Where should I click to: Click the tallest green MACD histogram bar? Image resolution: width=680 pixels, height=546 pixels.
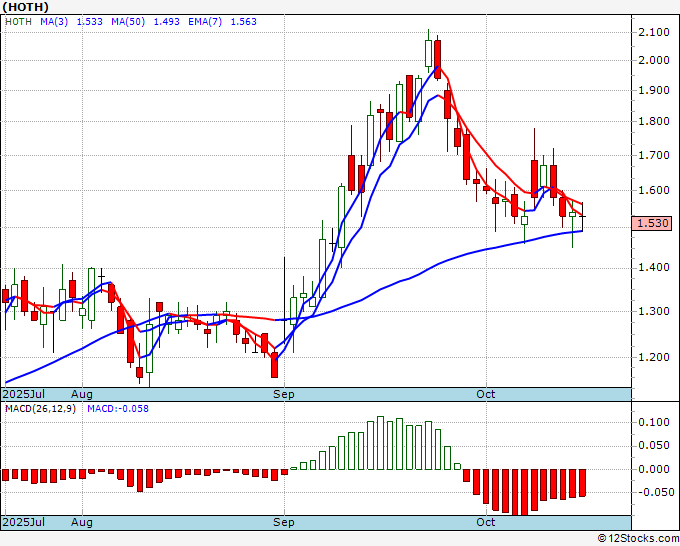click(380, 443)
